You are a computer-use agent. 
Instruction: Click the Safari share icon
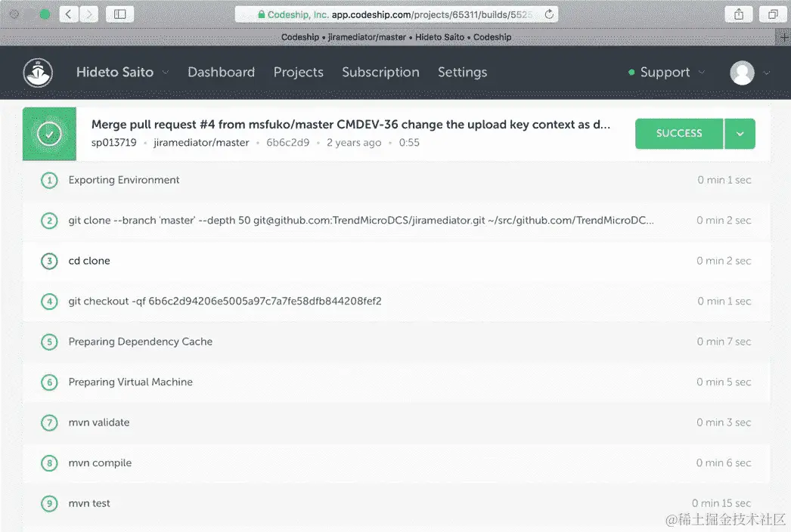pyautogui.click(x=739, y=14)
